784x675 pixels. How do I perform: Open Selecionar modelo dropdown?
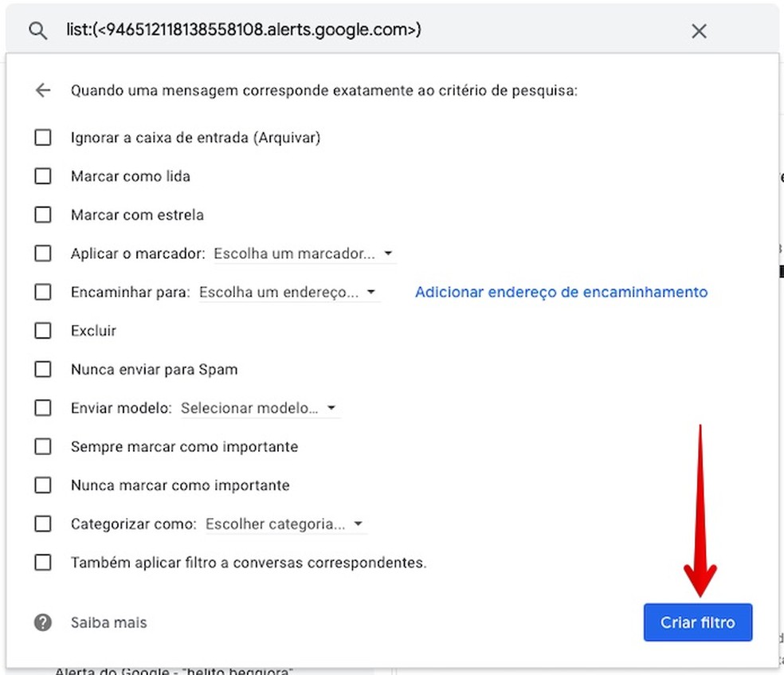(x=259, y=408)
